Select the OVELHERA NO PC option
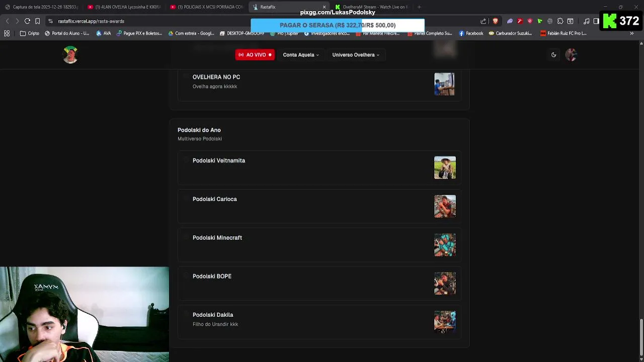The image size is (644, 362). [186, 77]
